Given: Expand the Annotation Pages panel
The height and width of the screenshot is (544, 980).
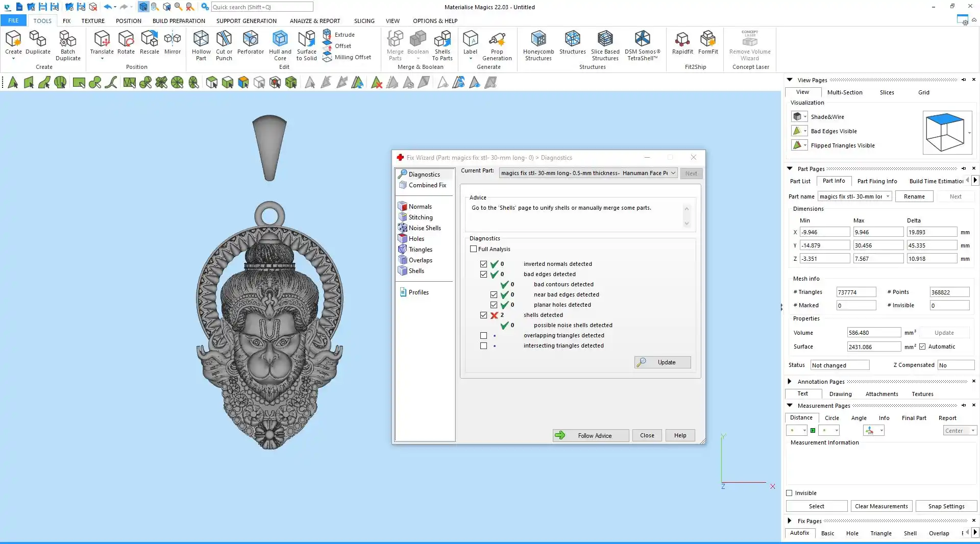Looking at the screenshot, I should 790,382.
